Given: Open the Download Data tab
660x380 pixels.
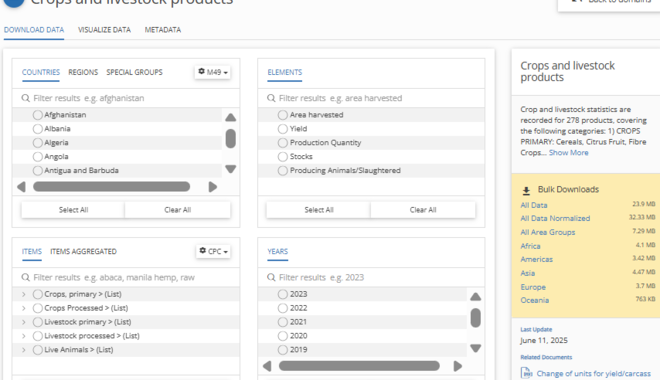Looking at the screenshot, I should click(34, 30).
